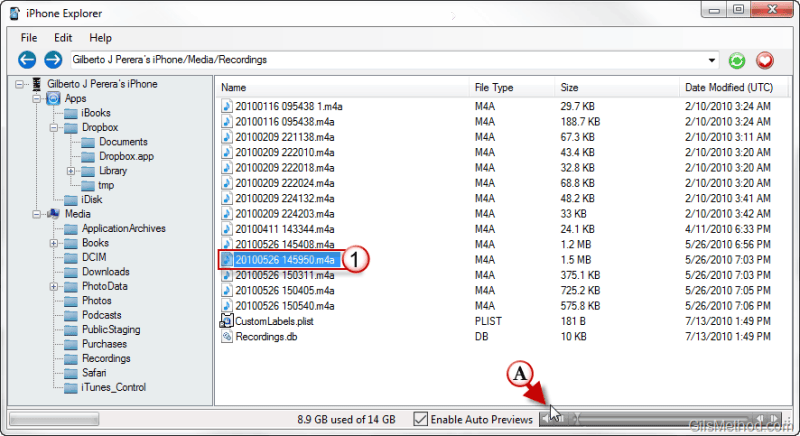Image resolution: width=800 pixels, height=436 pixels.
Task: Click the Apps icon in the tree
Action: pyautogui.click(x=54, y=98)
